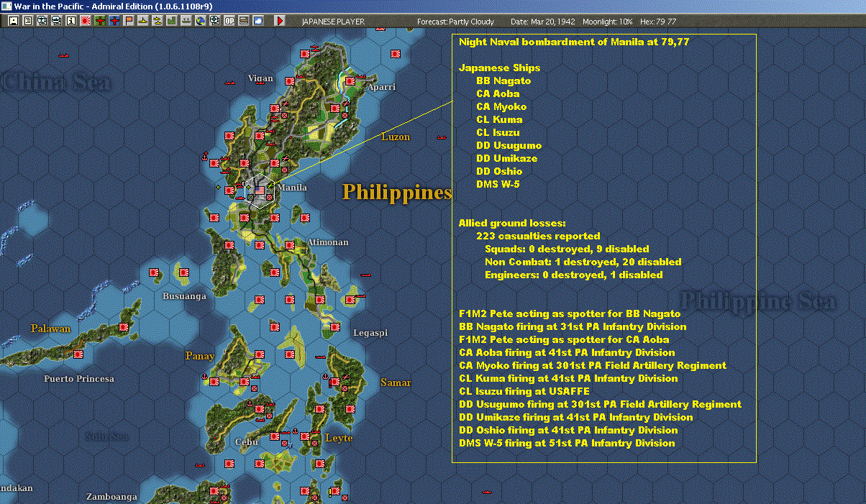Click the '223 casualties reported' line
This screenshot has width=866, height=504.
tap(538, 236)
